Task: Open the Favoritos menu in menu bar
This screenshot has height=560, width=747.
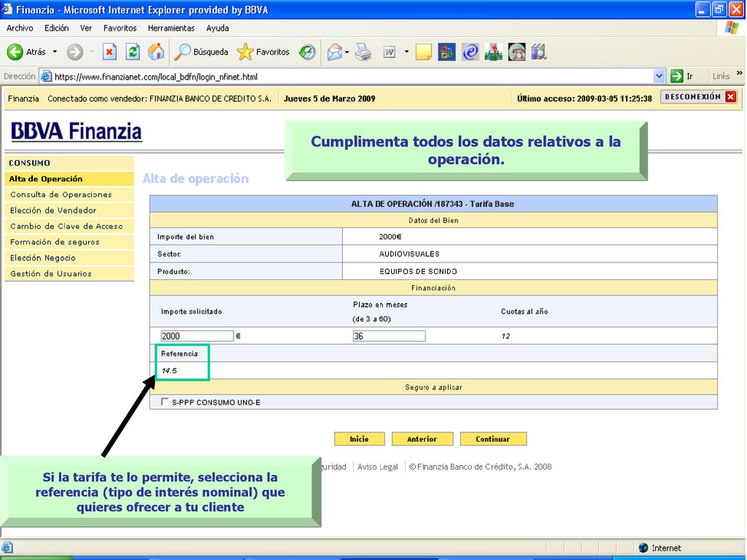Action: pyautogui.click(x=120, y=28)
